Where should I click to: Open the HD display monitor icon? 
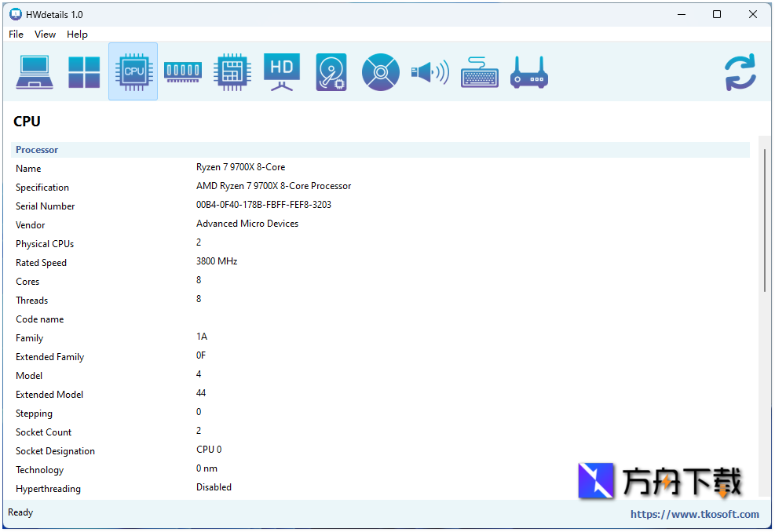click(x=282, y=71)
